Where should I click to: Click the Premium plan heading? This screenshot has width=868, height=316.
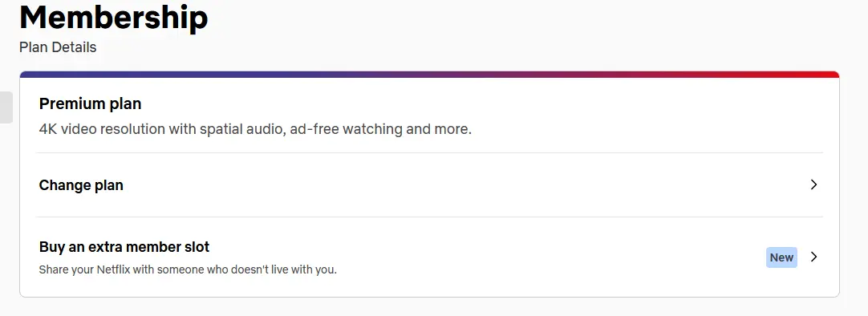(x=90, y=103)
